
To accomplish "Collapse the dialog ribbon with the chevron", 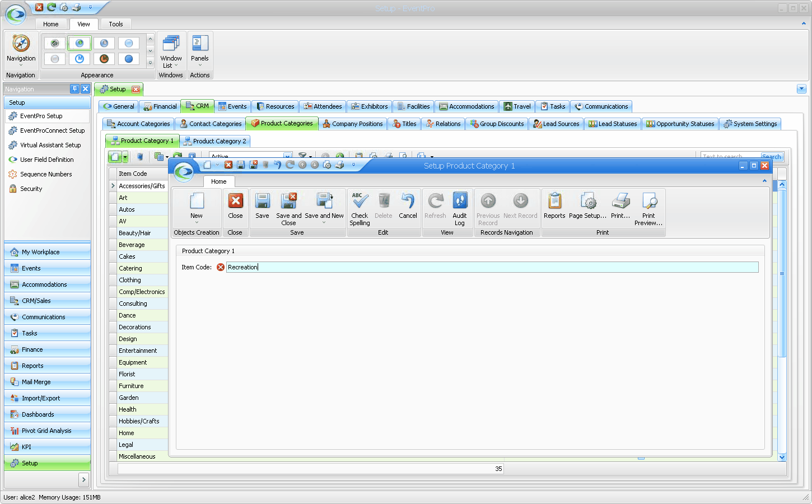I will coord(764,181).
